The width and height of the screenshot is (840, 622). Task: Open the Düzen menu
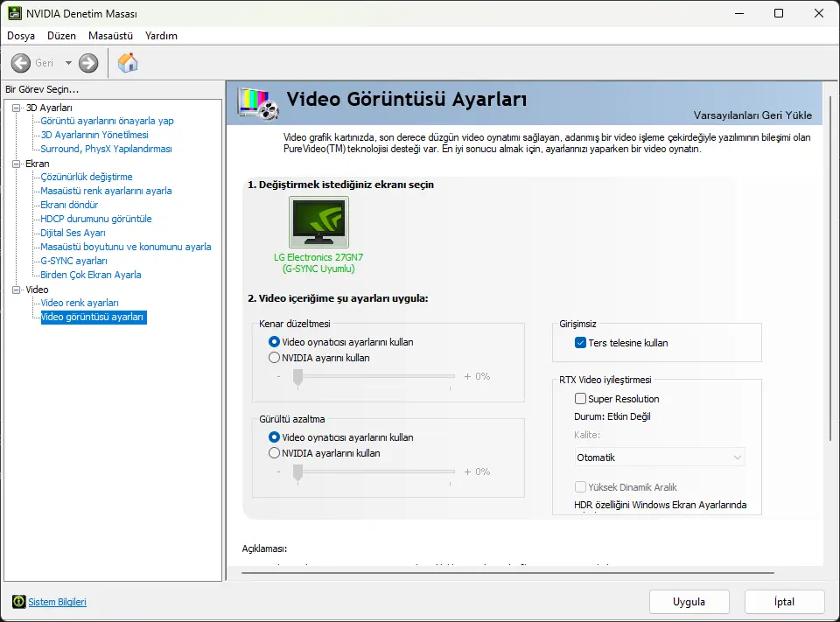tap(61, 36)
